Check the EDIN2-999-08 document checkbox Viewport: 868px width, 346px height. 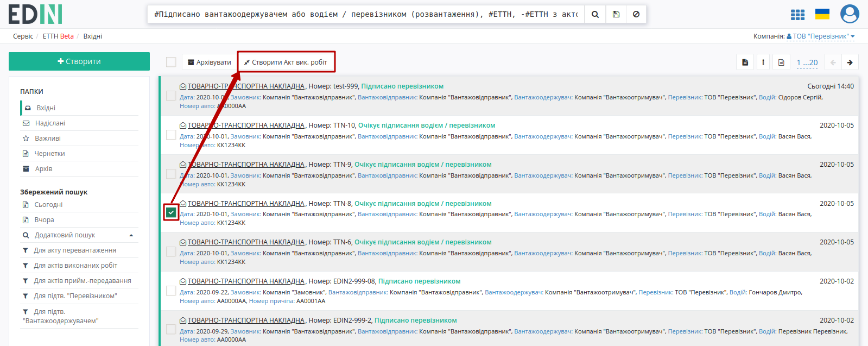pos(171,291)
